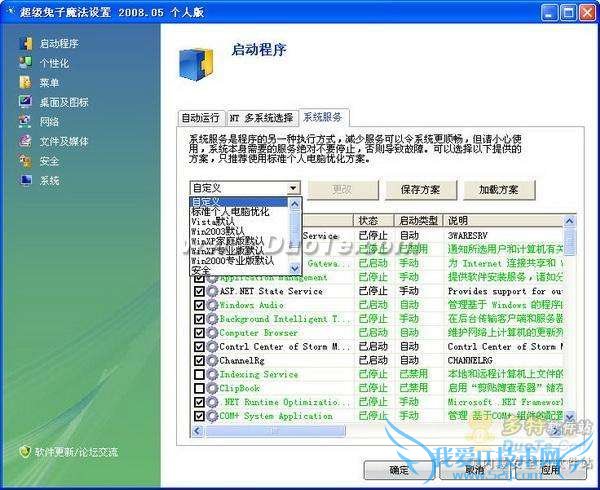Click dropdown list scroll-up arrow
The width and height of the screenshot is (600, 490).
pos(295,204)
